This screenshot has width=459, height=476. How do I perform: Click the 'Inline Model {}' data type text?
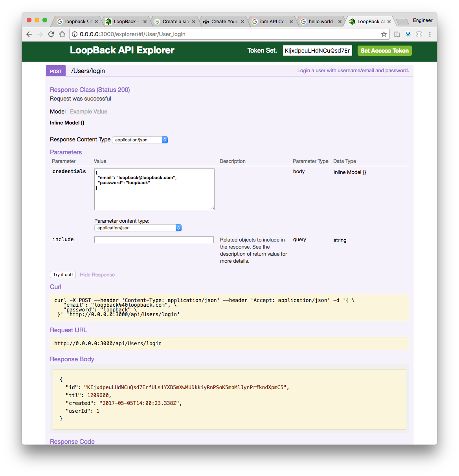350,172
